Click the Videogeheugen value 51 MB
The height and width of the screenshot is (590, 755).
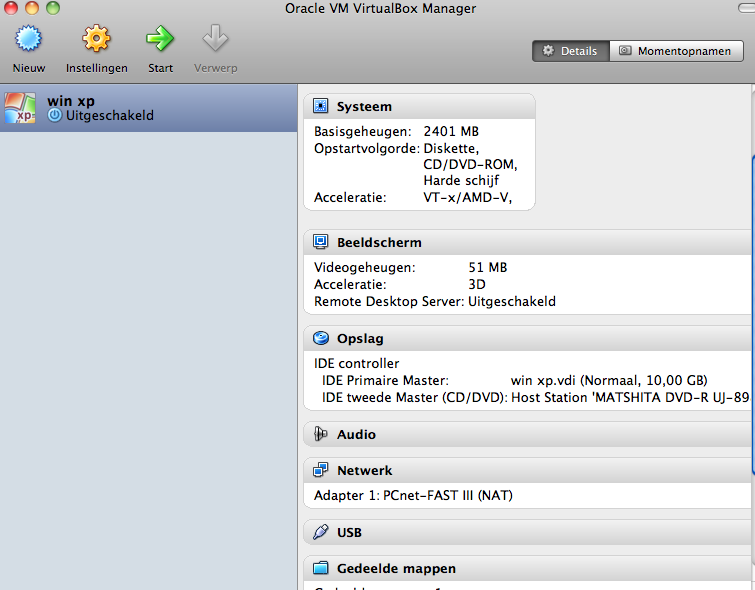487,267
